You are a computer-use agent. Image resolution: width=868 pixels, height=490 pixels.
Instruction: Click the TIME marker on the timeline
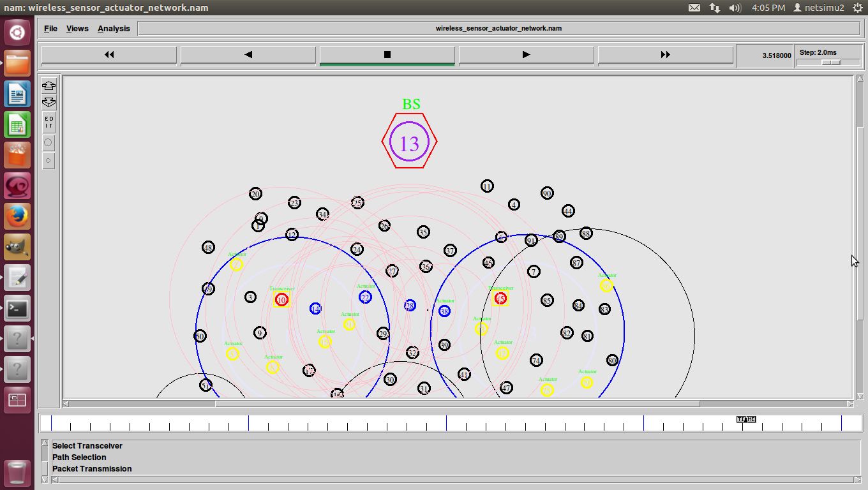(x=745, y=419)
